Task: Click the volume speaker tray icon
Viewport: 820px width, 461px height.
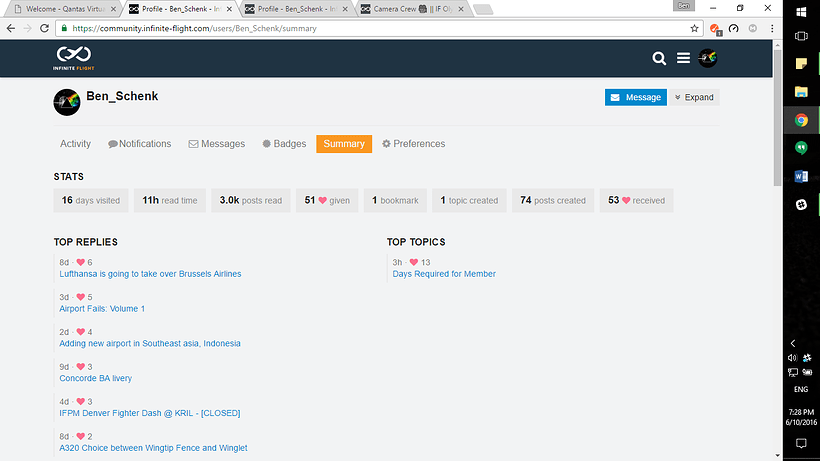Action: pos(792,358)
